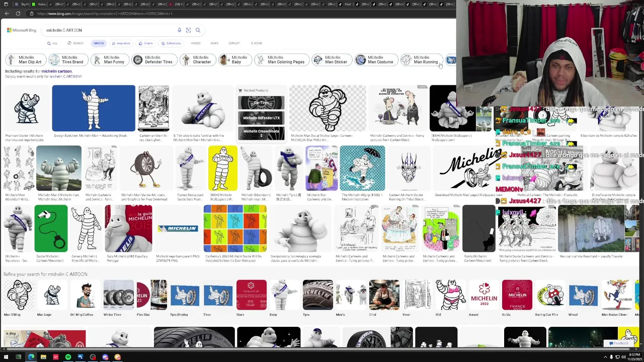The height and width of the screenshot is (362, 644).
Task: Switch to the COPILOT tab
Action: tap(234, 43)
